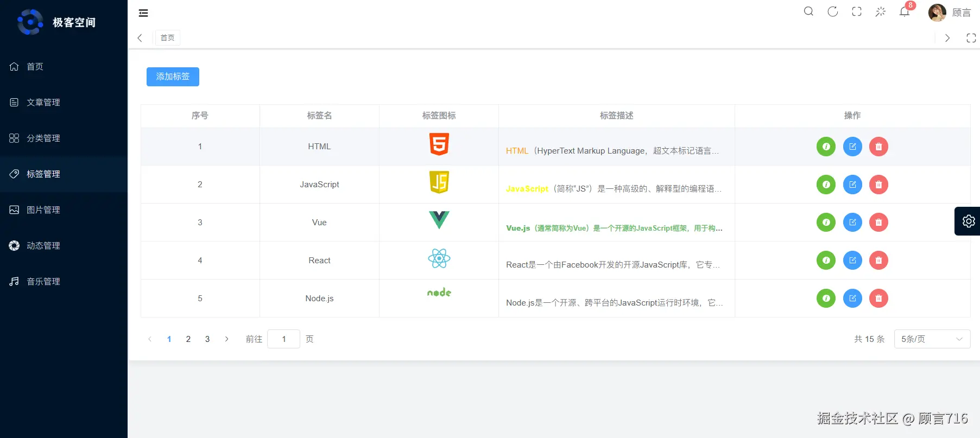The width and height of the screenshot is (980, 438).
Task: Click the Node.js tag description text
Action: pyautogui.click(x=614, y=303)
